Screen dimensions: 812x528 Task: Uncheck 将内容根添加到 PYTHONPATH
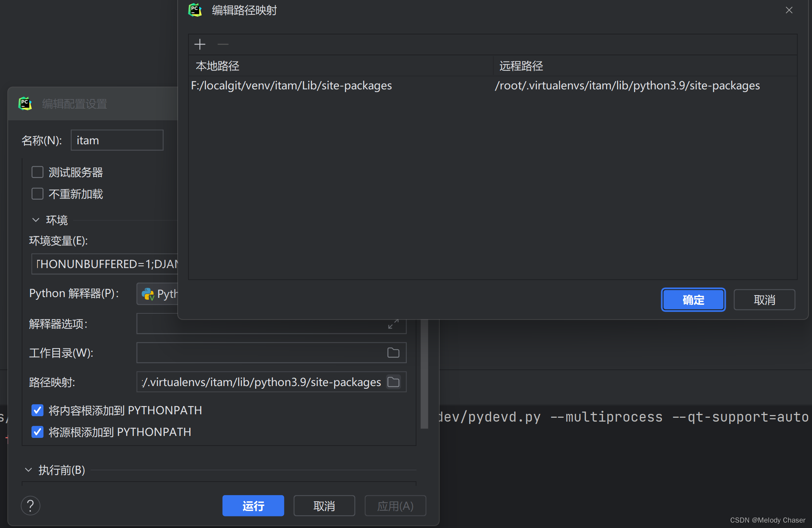(x=38, y=410)
